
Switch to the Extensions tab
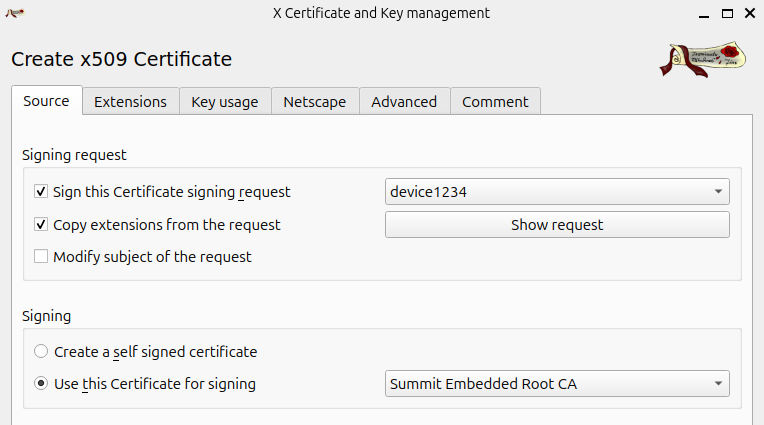[x=130, y=102]
